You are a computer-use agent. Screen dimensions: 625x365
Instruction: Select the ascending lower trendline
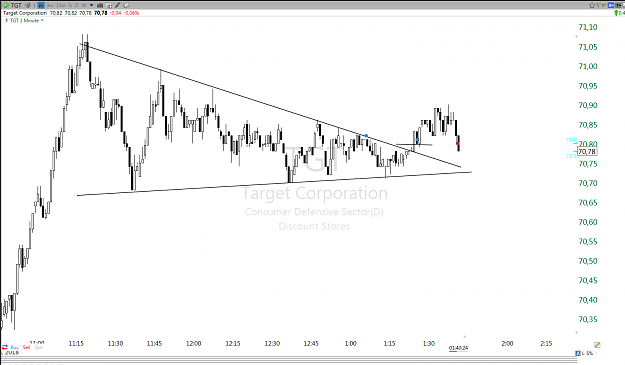274,184
